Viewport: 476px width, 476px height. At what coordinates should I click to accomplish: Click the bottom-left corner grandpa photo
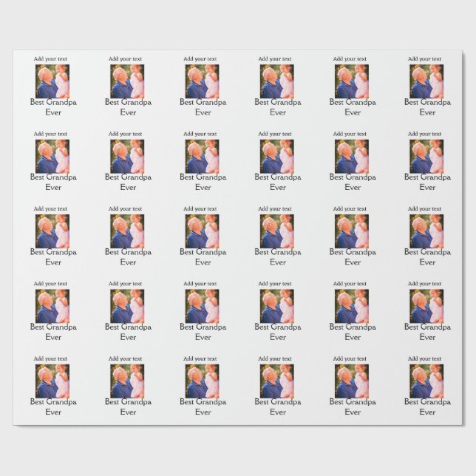coord(52,381)
